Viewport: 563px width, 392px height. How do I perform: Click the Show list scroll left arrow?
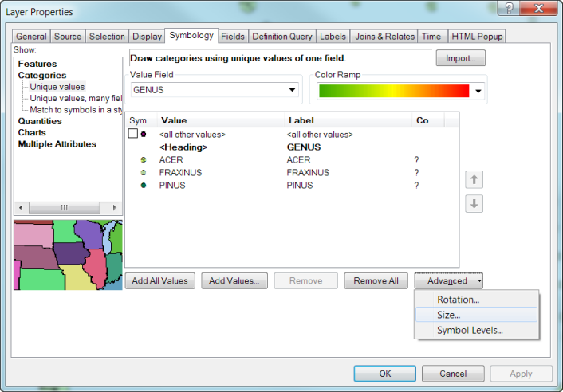[21, 208]
